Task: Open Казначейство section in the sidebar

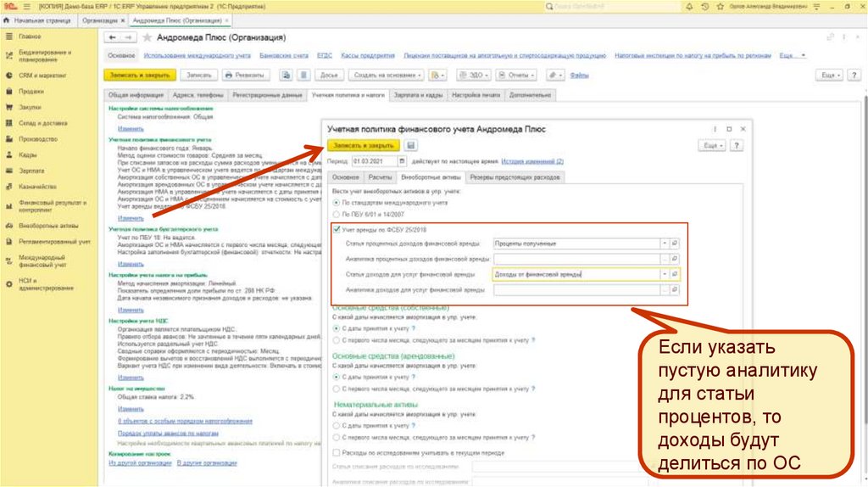Action: click(x=36, y=186)
